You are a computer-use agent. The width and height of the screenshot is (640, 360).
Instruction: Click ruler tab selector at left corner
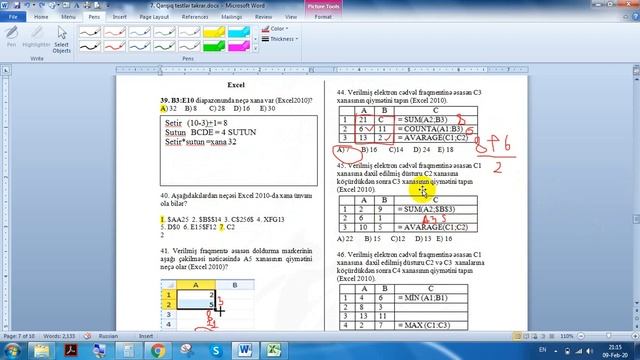coord(6,70)
